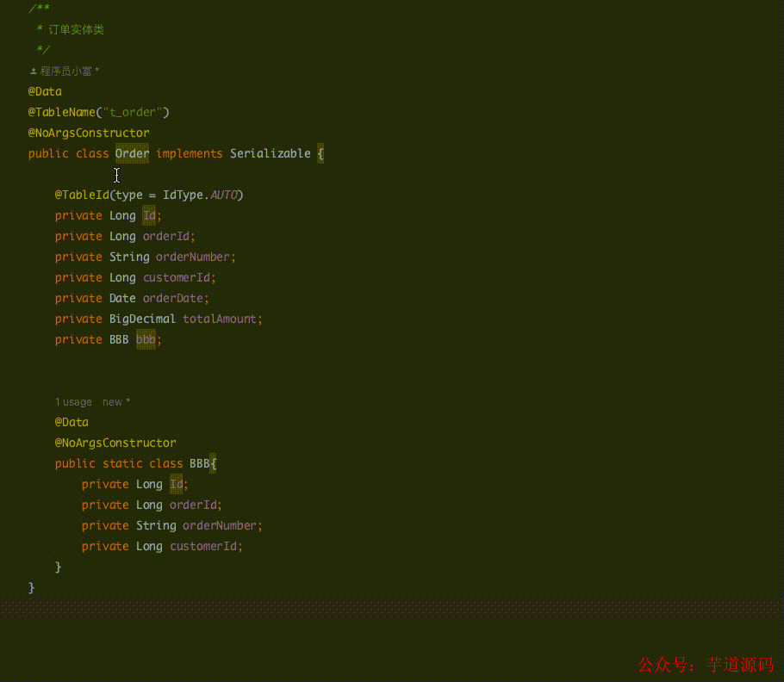Click the highlighted bbb field
Viewport: 784px width, 682px height.
point(145,339)
